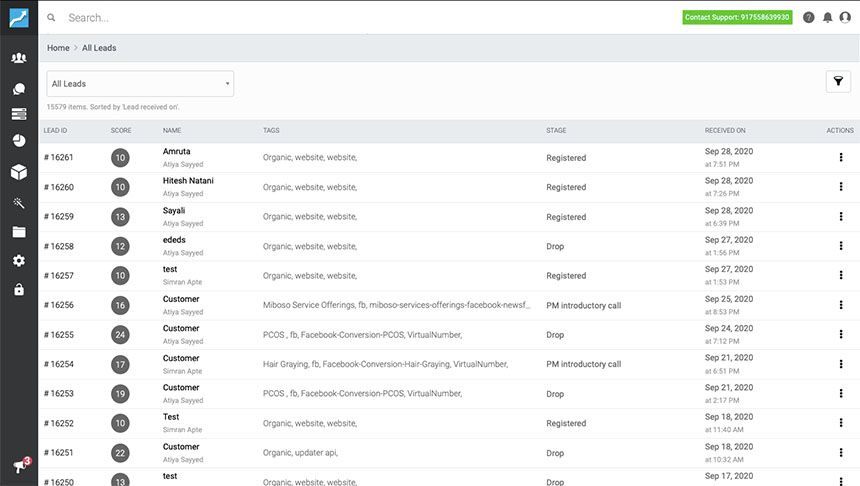Click the search magnifier icon
The image size is (860, 486).
(x=51, y=18)
